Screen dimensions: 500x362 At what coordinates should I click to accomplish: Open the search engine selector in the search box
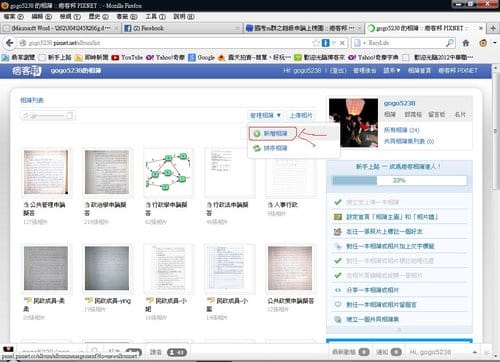(359, 43)
